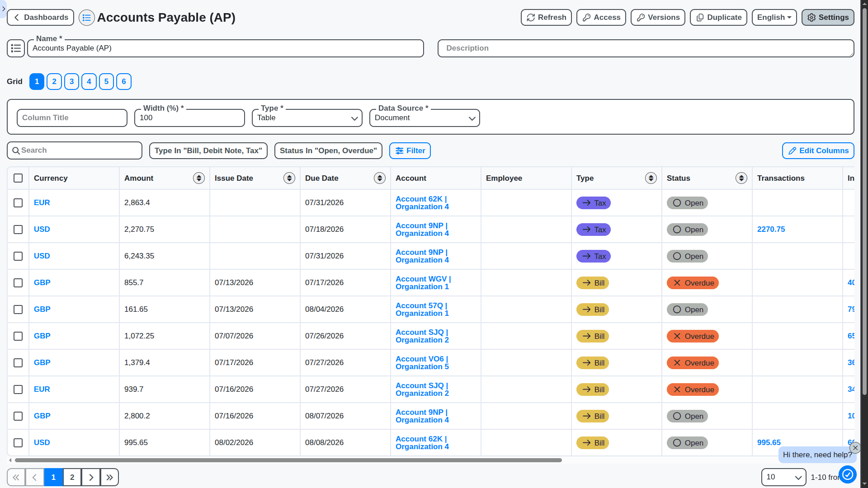
Task: Click the Refresh button
Action: [x=546, y=18]
